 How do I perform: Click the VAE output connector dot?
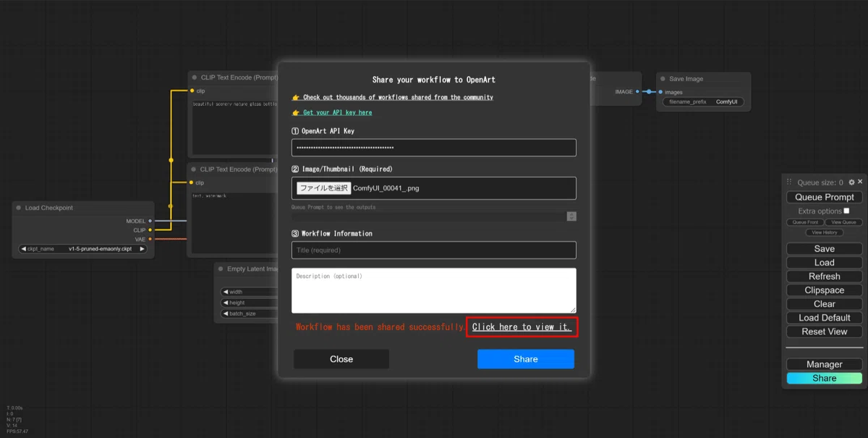[x=150, y=239]
